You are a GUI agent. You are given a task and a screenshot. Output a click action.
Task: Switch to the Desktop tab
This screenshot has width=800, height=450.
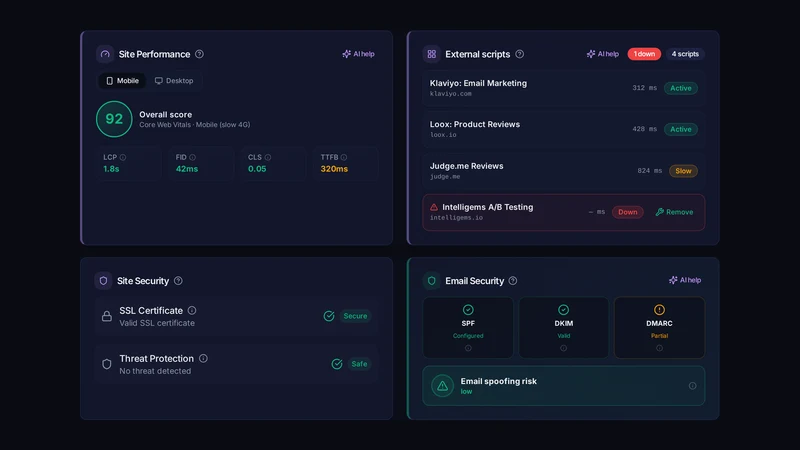click(174, 81)
